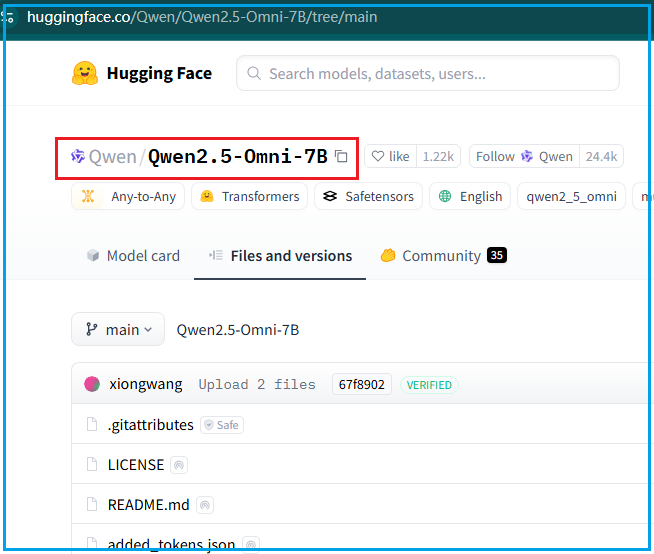654x554 pixels.
Task: Click the Community count badge 35
Action: click(x=497, y=255)
